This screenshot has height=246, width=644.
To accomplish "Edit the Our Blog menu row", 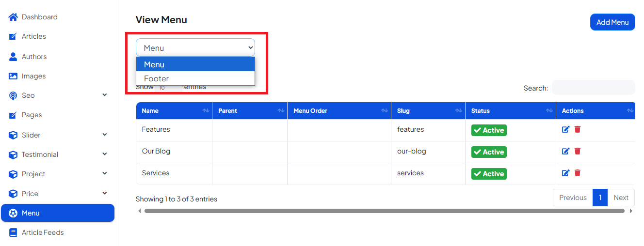I will [x=565, y=151].
